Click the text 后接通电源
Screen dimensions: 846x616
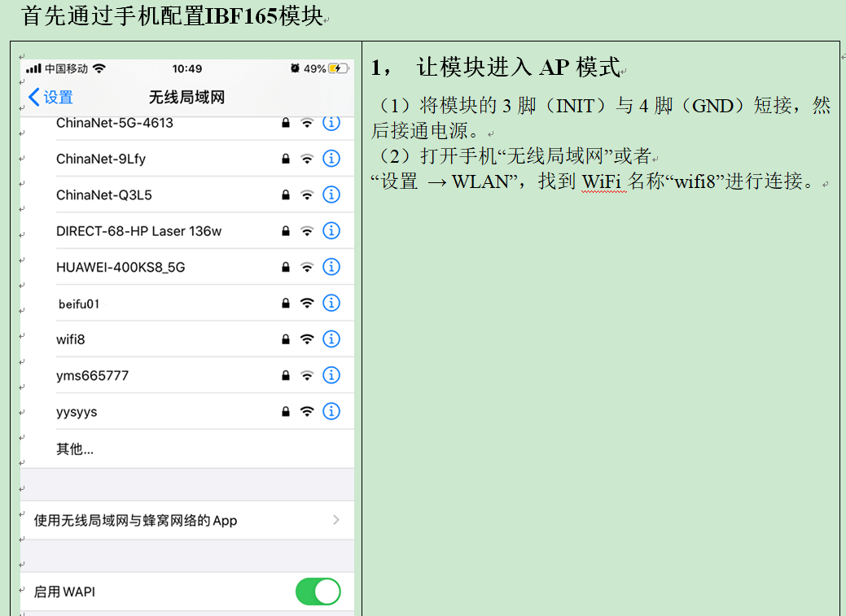pos(424,130)
